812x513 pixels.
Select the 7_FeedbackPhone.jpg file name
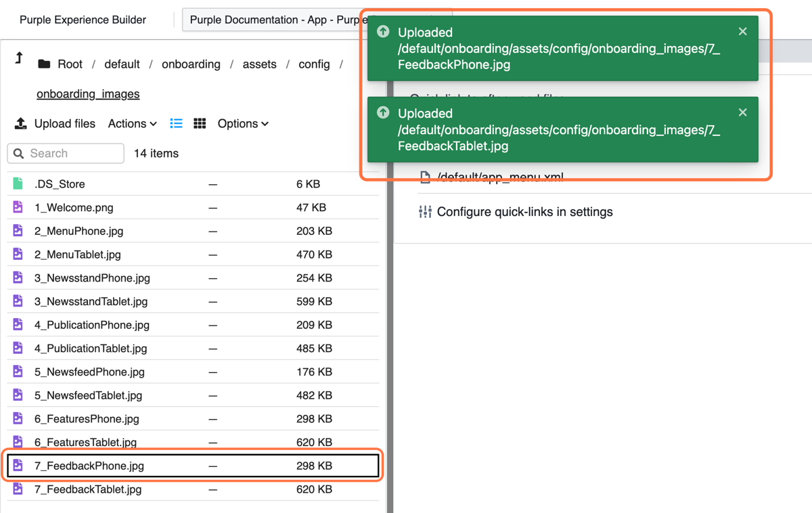click(89, 466)
